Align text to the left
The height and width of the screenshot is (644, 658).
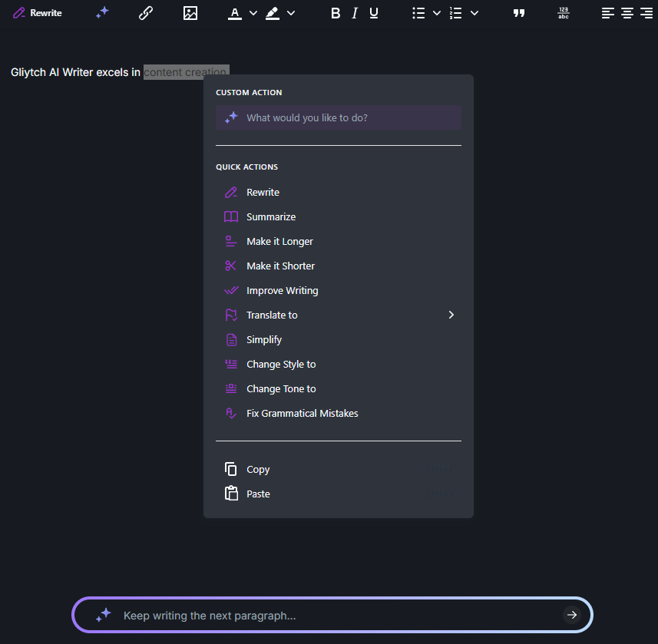coord(607,13)
